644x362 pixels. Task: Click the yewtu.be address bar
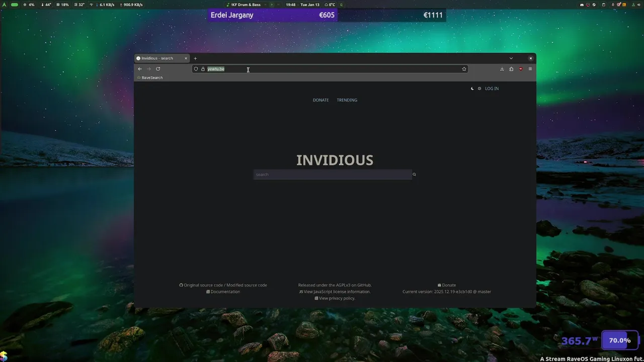click(330, 69)
